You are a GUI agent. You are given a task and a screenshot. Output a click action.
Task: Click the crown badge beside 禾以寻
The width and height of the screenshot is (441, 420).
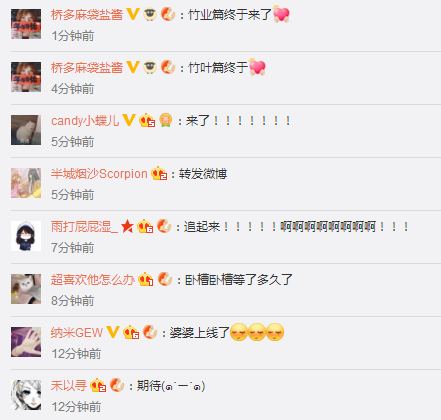(x=98, y=385)
